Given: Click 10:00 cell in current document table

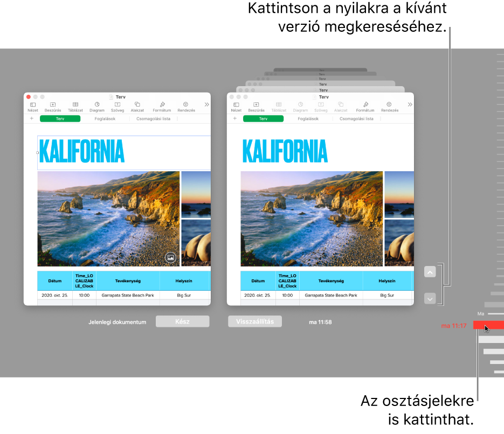Looking at the screenshot, I should (84, 295).
